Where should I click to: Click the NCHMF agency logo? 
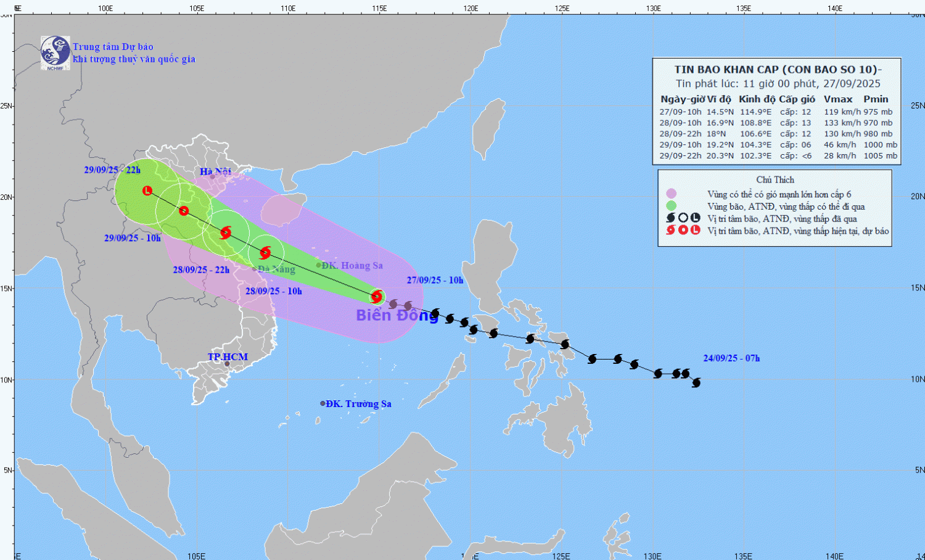[55, 52]
